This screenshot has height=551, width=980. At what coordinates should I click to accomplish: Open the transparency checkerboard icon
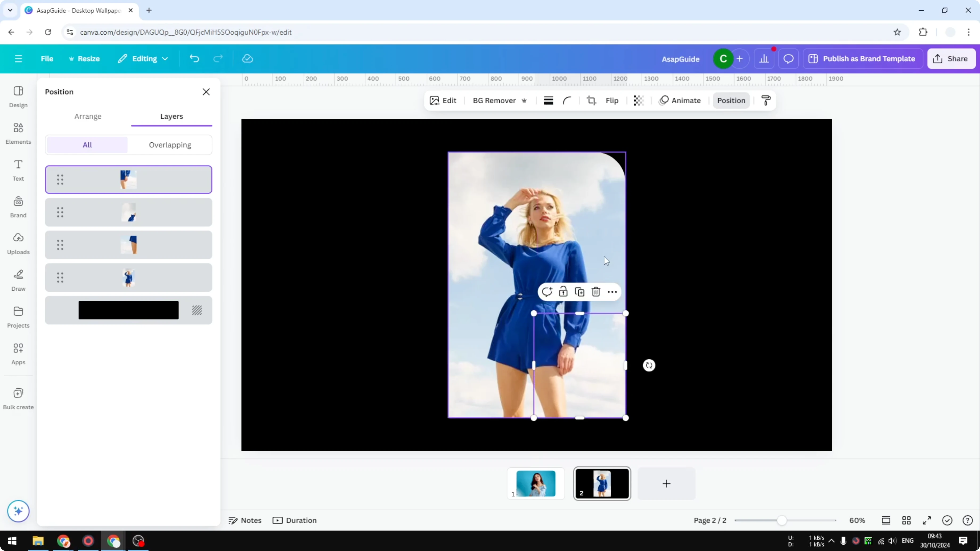click(x=638, y=100)
